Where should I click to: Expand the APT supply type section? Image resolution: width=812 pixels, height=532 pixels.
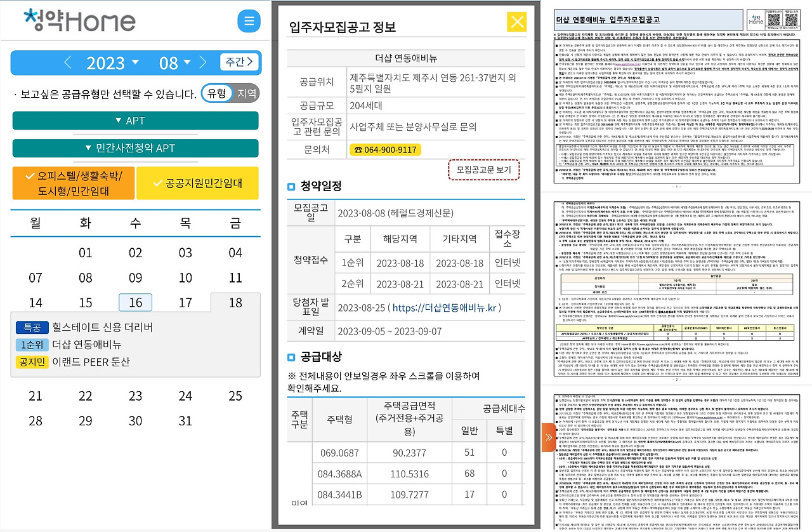[x=135, y=121]
